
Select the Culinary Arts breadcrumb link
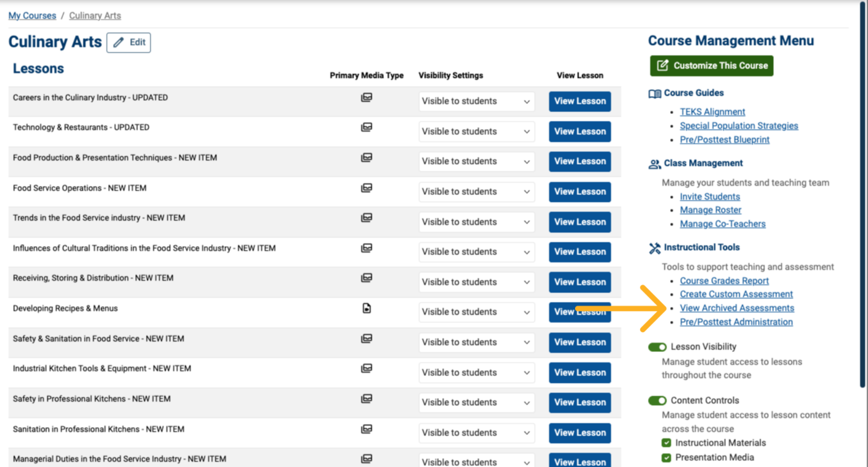(94, 15)
